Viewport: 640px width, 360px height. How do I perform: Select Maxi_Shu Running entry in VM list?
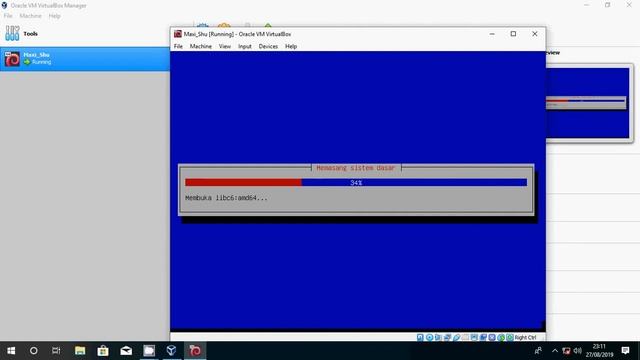coord(85,59)
